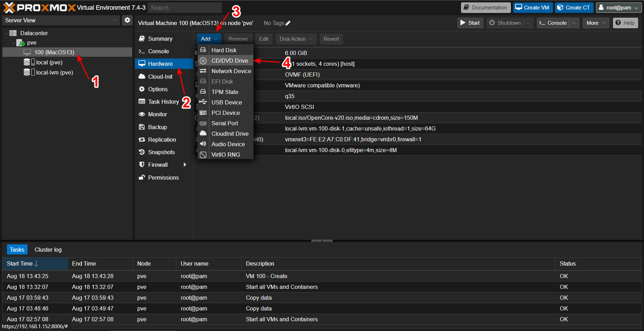Image resolution: width=644 pixels, height=331 pixels.
Task: Select CD/DVD Drive from the Add menu
Action: click(x=230, y=61)
